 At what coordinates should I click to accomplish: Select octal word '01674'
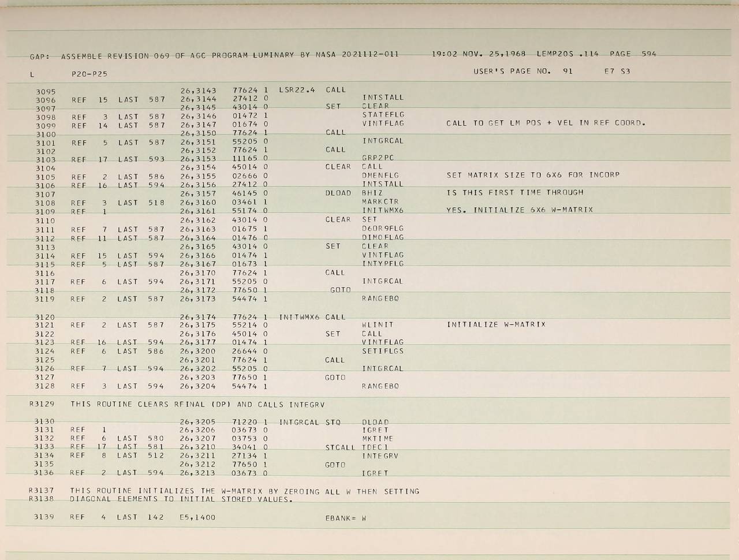(x=244, y=124)
